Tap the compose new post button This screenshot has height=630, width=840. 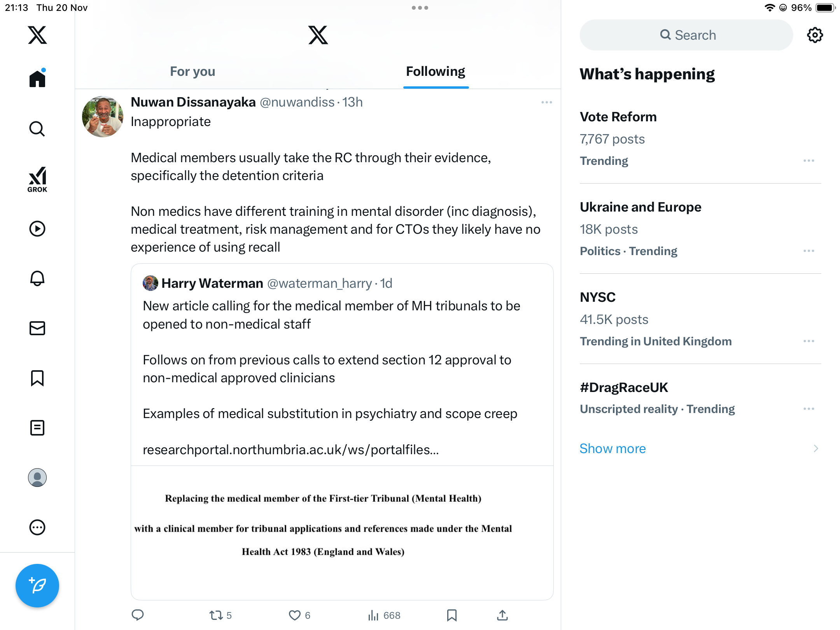[37, 585]
